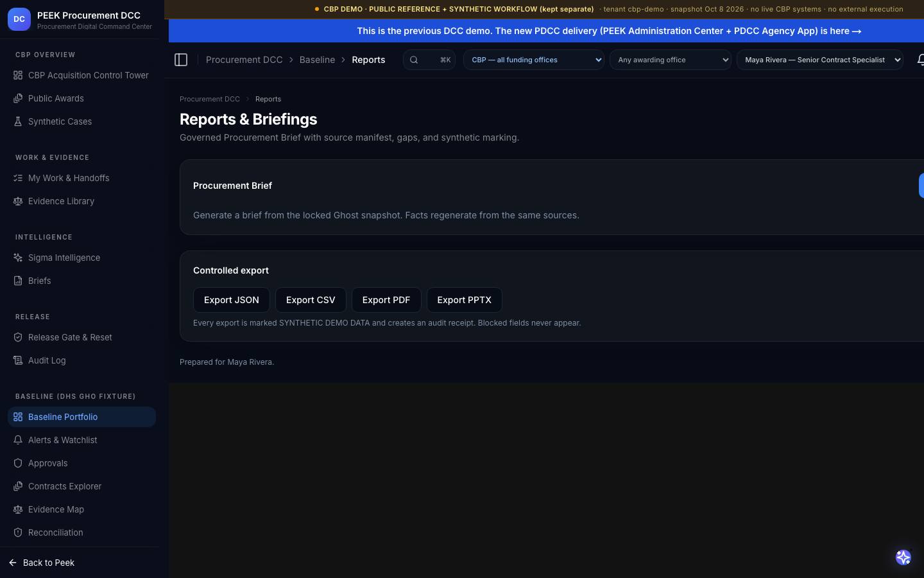Click the ⌘K search field
Screen dimensions: 924x578
[x=429, y=60]
